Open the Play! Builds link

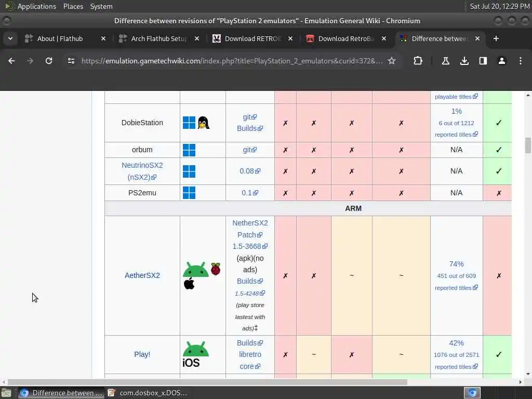pos(250,343)
